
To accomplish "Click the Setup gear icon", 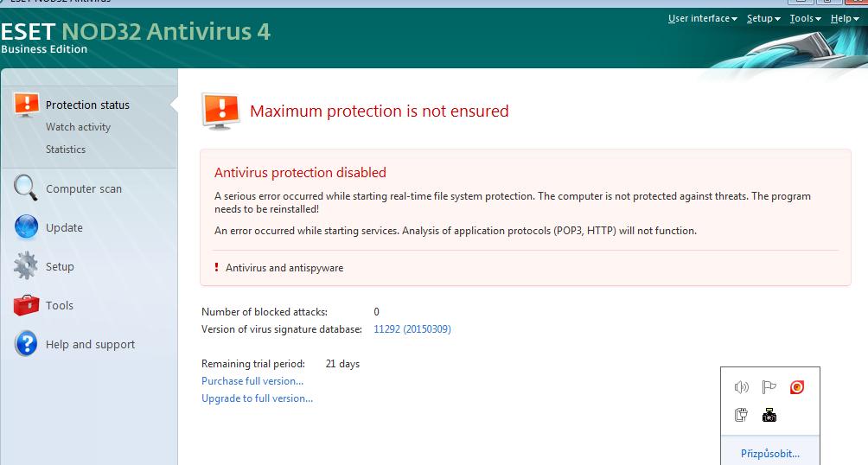I will (x=26, y=266).
